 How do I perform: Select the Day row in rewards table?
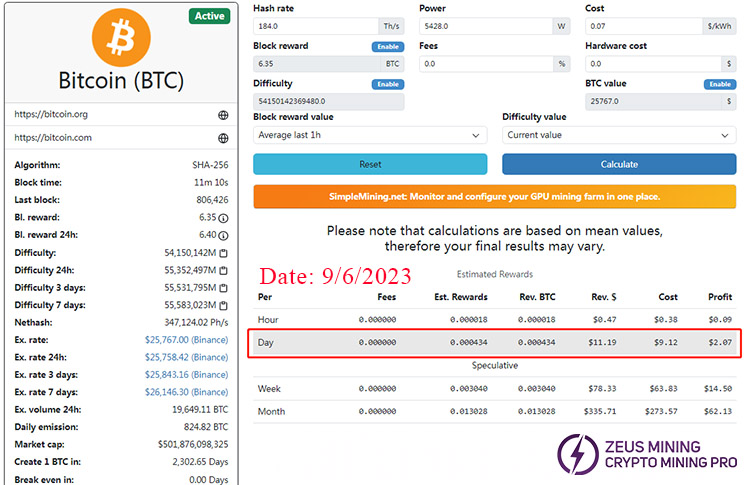pyautogui.click(x=495, y=343)
